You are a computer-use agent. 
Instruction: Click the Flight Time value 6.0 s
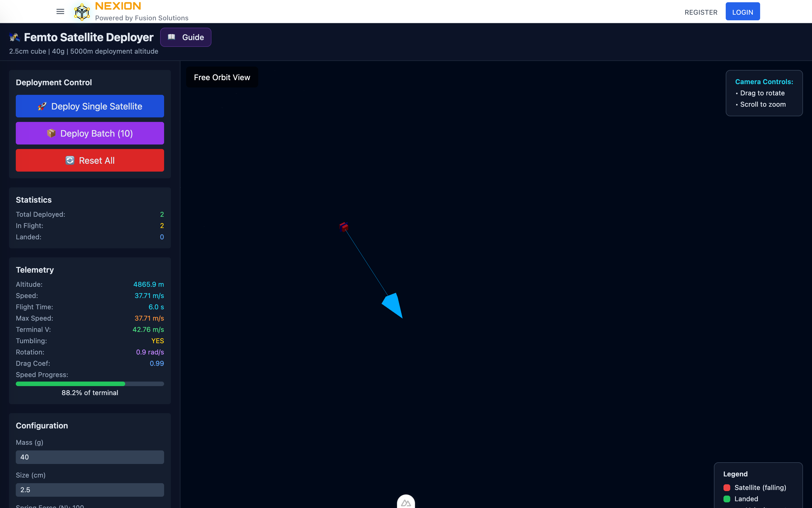(x=156, y=307)
